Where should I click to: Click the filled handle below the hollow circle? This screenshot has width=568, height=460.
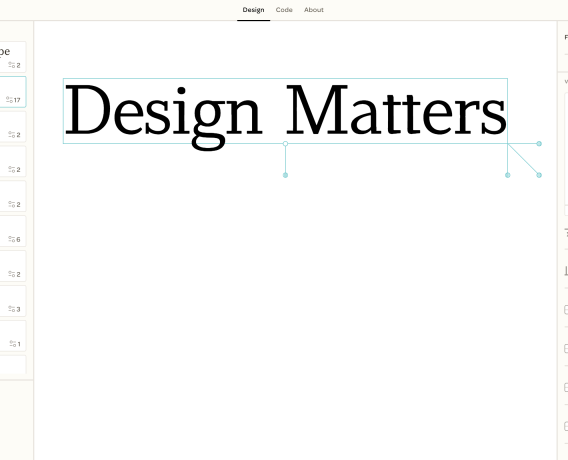pyautogui.click(x=285, y=175)
